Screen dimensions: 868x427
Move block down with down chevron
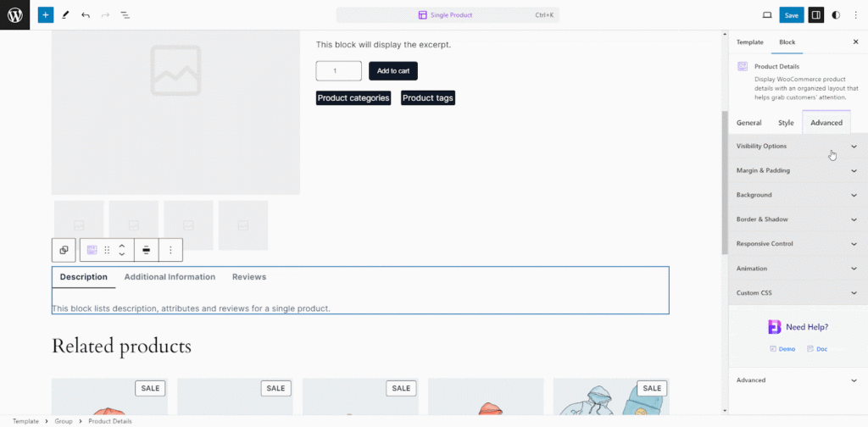pyautogui.click(x=122, y=254)
